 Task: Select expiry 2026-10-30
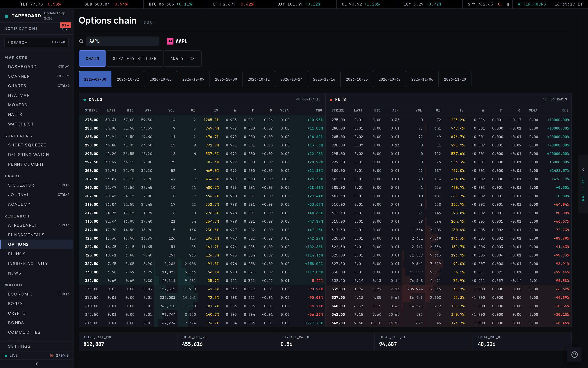[390, 79]
